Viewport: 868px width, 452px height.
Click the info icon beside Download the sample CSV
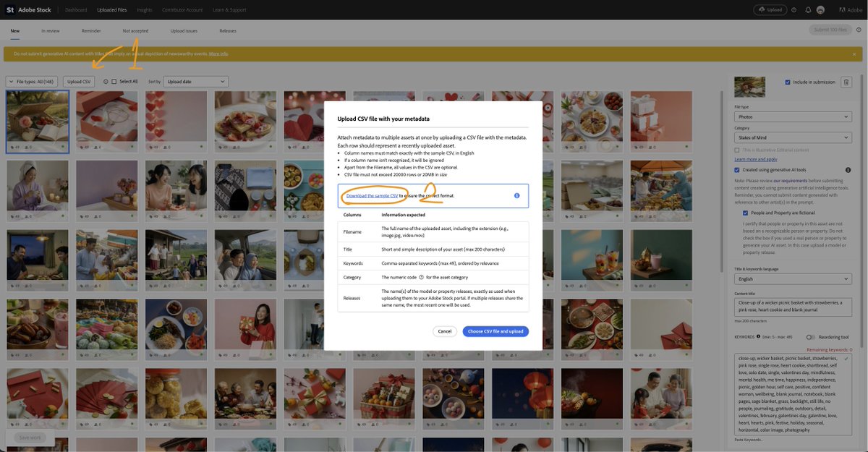[517, 195]
